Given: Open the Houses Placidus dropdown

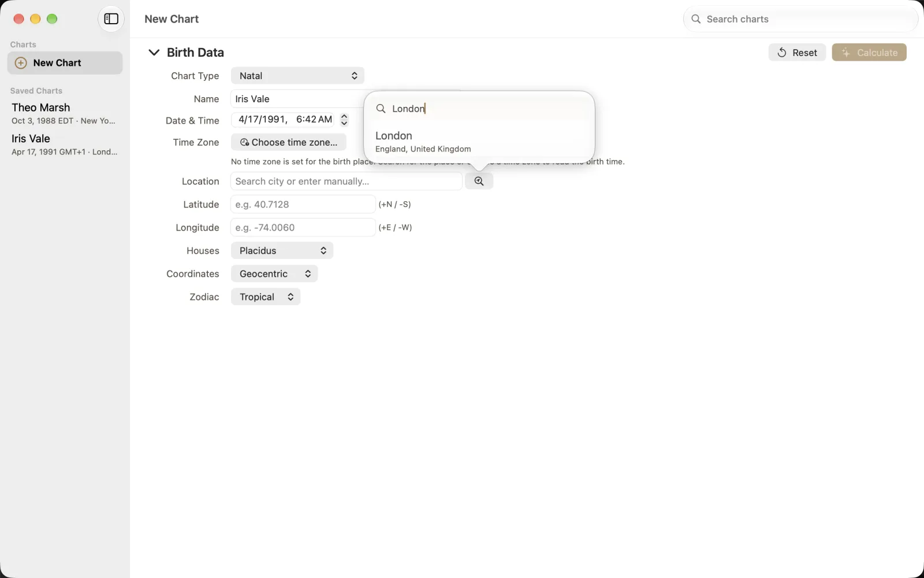Looking at the screenshot, I should tap(282, 251).
